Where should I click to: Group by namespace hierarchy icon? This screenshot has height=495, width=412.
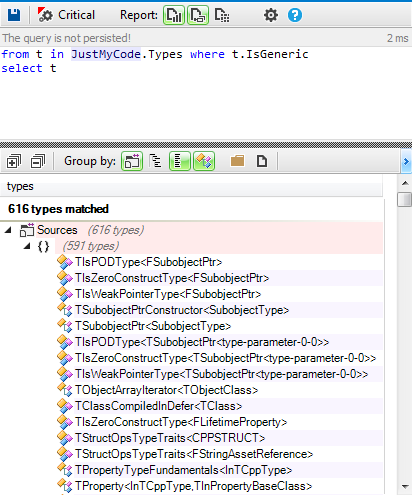click(155, 161)
